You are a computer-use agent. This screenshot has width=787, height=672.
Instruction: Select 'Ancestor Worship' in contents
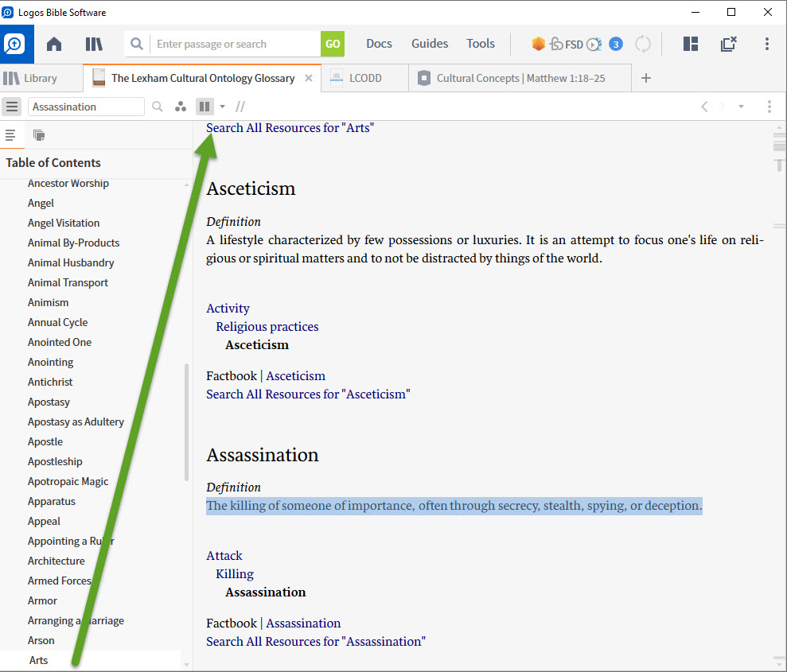(x=68, y=184)
